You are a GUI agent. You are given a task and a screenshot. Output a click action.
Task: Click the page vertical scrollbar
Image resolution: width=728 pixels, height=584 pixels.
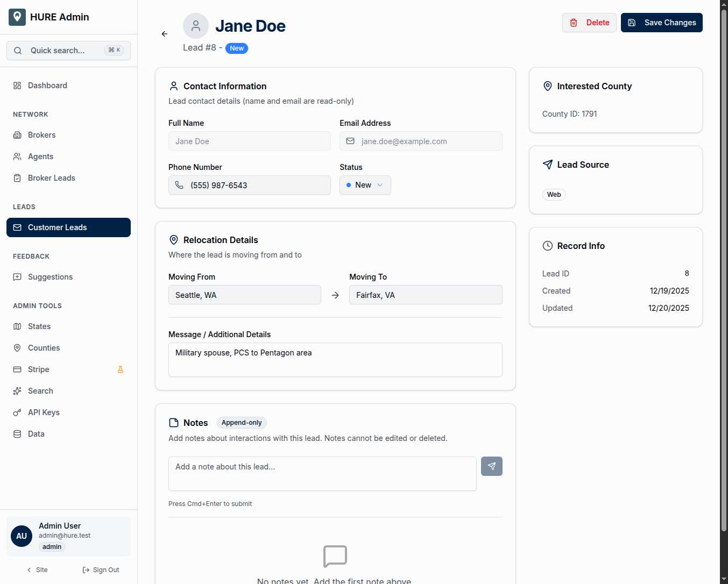click(x=724, y=269)
